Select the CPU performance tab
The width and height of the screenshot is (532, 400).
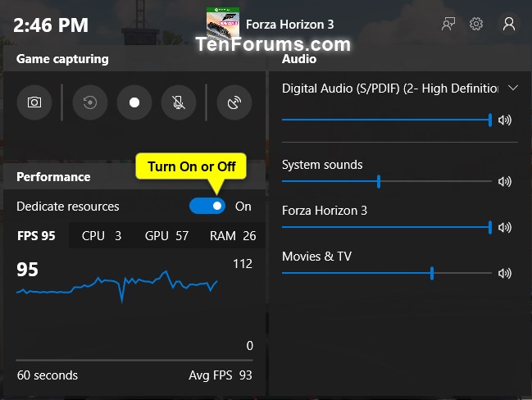pos(101,236)
